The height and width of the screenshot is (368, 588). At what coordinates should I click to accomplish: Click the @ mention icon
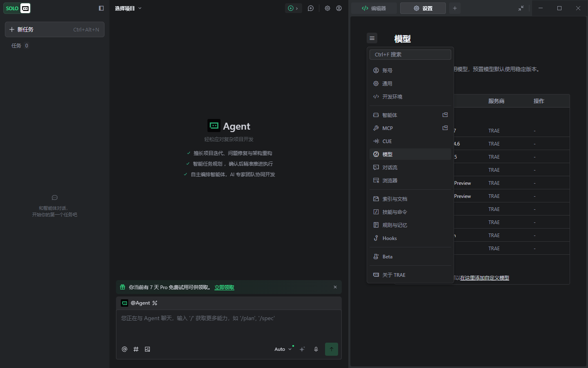pos(125,349)
